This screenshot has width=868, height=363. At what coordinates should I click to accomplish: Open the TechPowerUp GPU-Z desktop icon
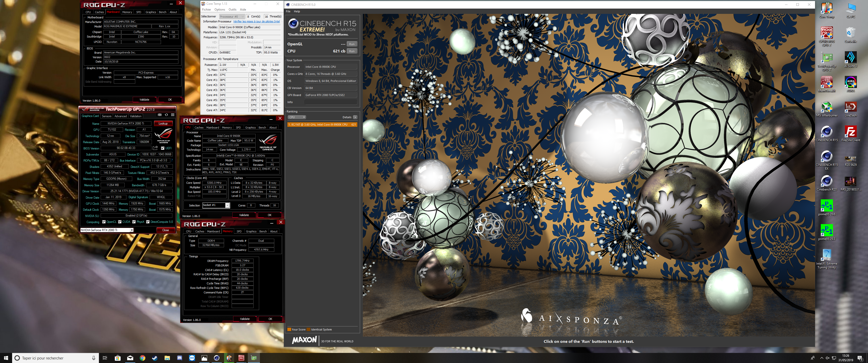point(827,61)
